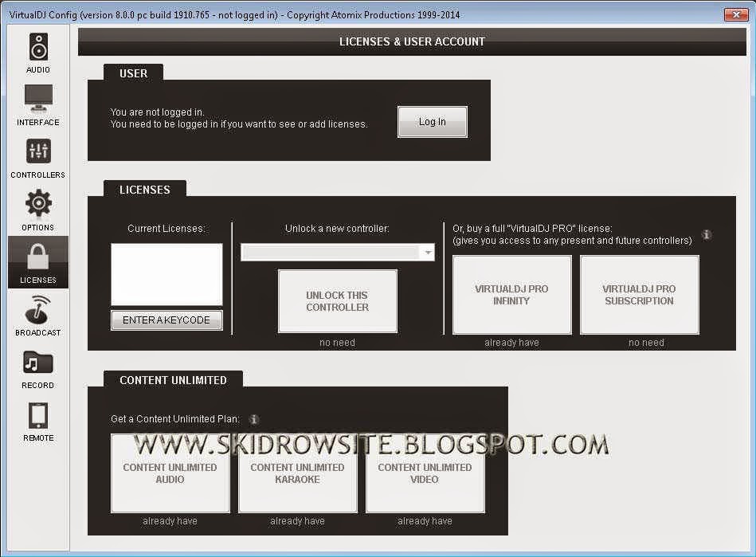Open the Interface monitor icon
This screenshot has width=756, height=557.
click(38, 98)
